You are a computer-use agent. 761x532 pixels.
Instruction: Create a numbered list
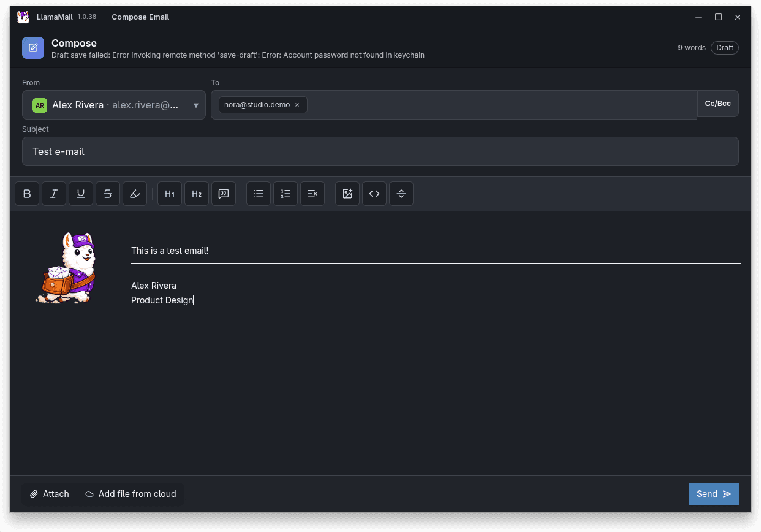pyautogui.click(x=286, y=194)
